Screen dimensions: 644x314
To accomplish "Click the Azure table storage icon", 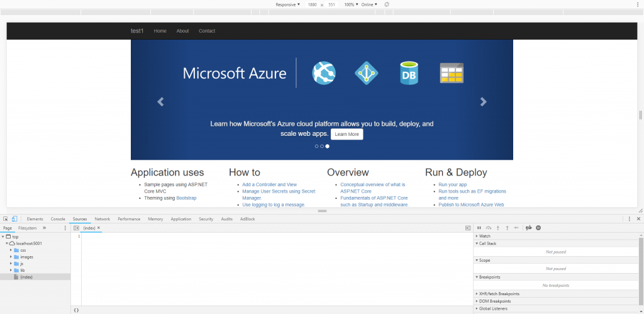I will (452, 73).
